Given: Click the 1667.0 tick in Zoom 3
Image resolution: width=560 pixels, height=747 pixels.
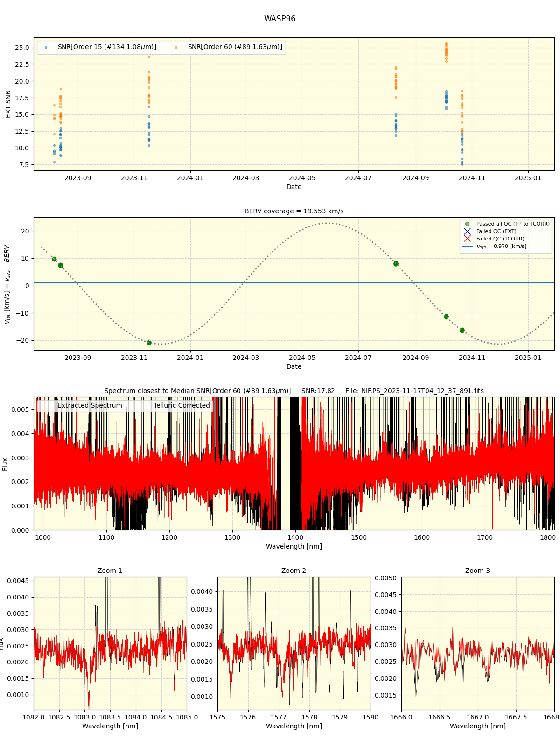Looking at the screenshot, I should (477, 717).
